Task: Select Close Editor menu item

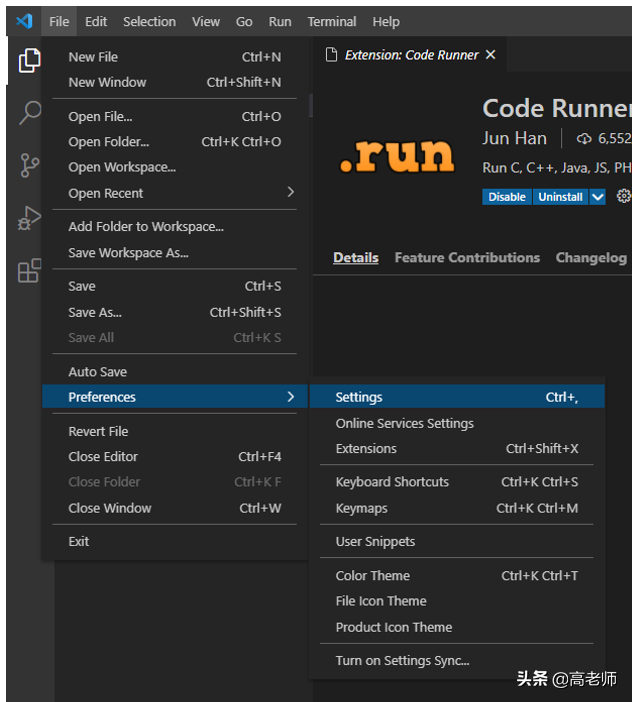Action: click(x=175, y=456)
